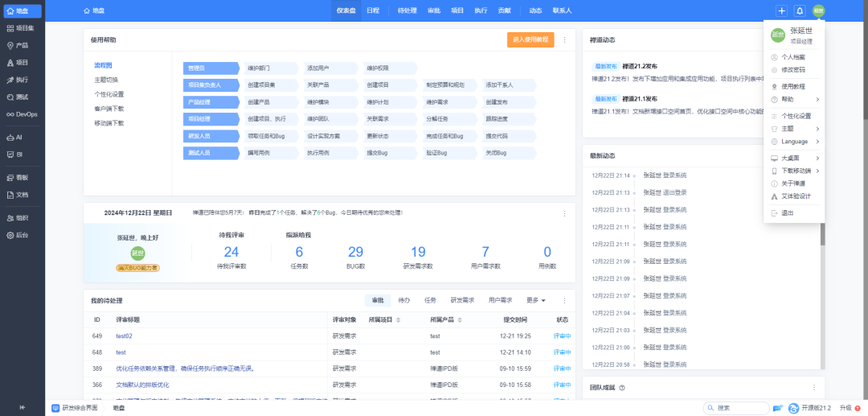Select 退出 (Logout) in the user menu

click(x=788, y=213)
